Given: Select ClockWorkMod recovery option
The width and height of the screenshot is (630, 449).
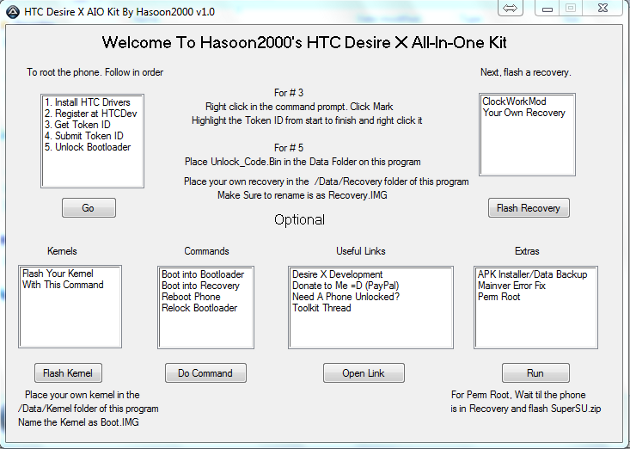Looking at the screenshot, I should pos(514,101).
